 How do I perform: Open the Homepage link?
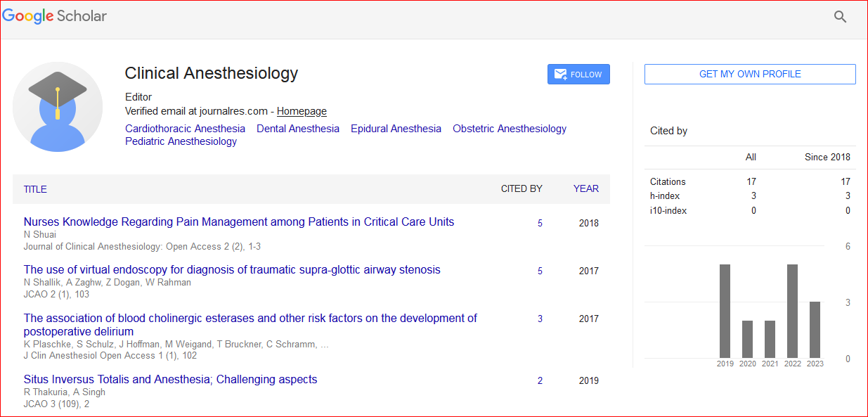(x=302, y=111)
